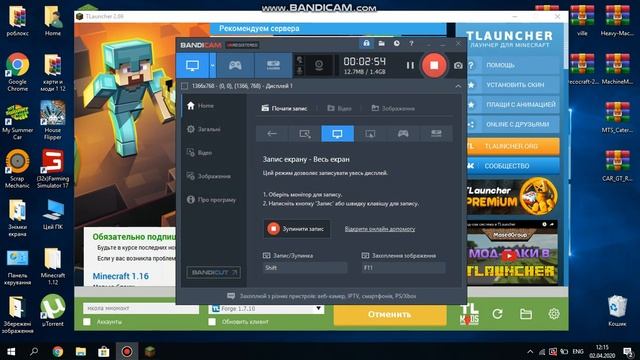
Task: Select Bandicam screen recording mode button
Action: [x=192, y=66]
